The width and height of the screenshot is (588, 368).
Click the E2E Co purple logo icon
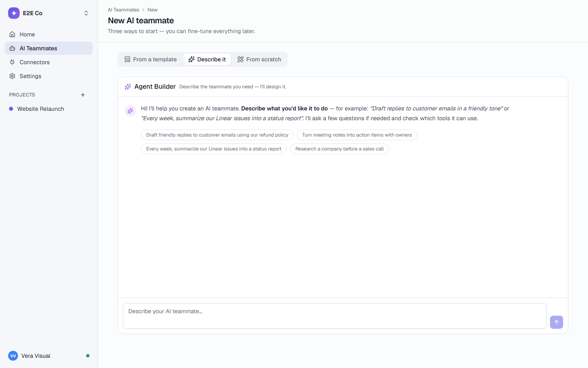(14, 13)
